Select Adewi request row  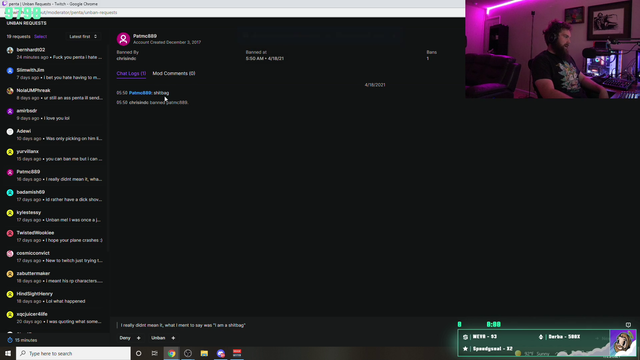[55, 135]
